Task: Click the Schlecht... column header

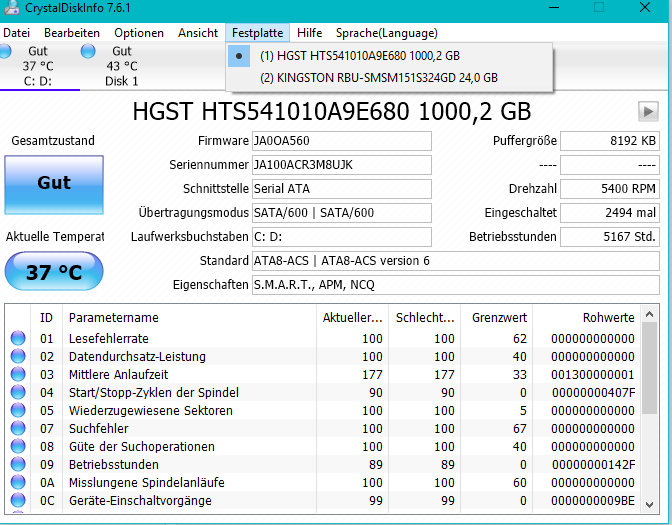Action: [x=424, y=318]
